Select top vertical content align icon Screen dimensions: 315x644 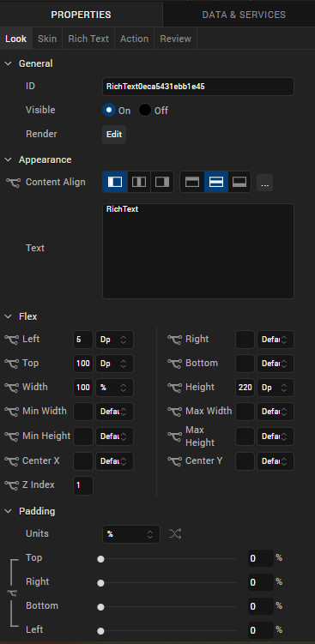[192, 182]
